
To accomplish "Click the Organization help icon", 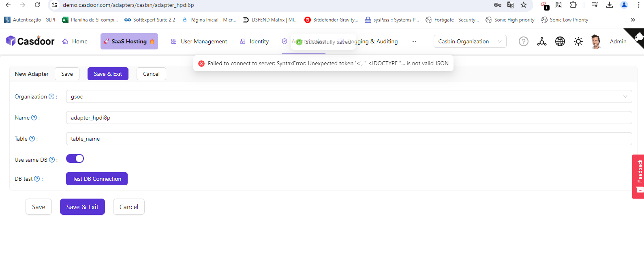I will (51, 96).
